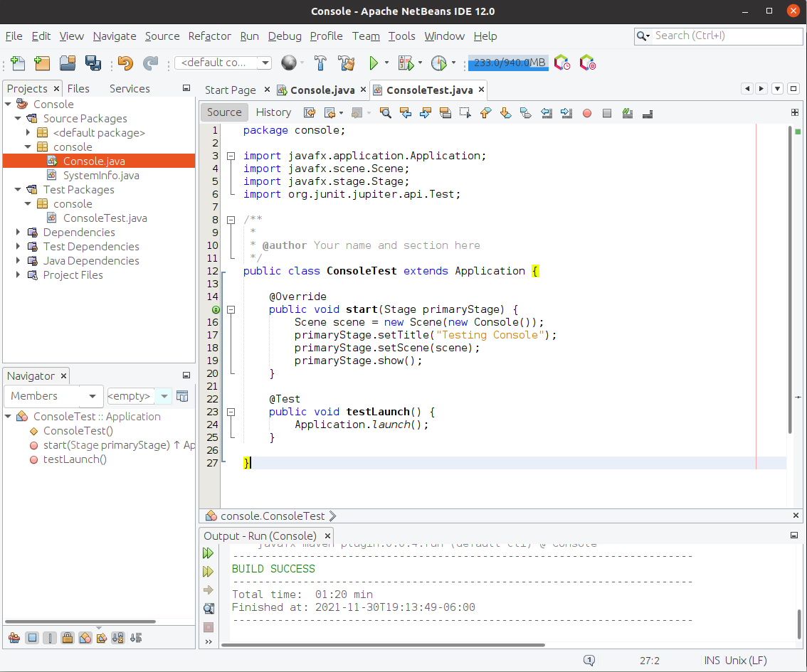Click the Build Project hammer icon

320,63
